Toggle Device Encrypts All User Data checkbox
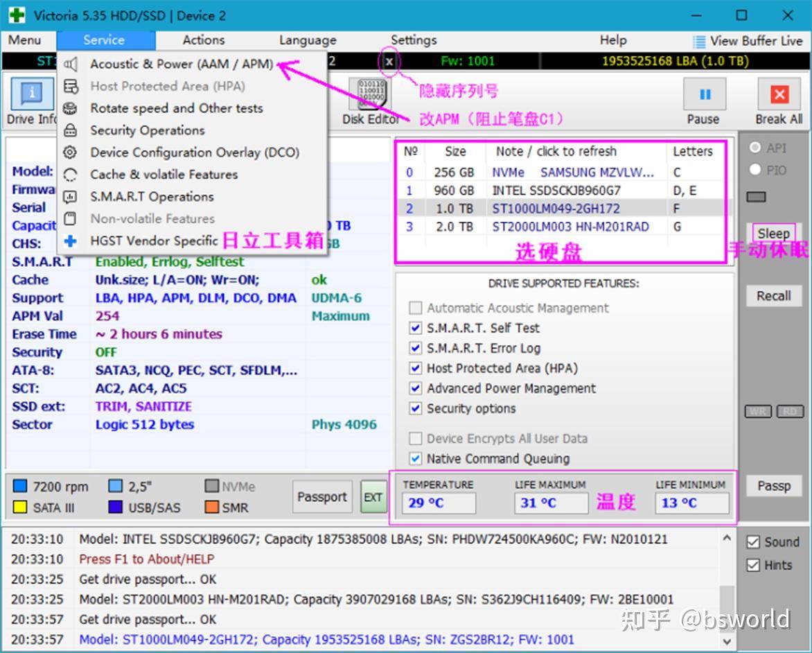This screenshot has width=812, height=653. click(415, 439)
